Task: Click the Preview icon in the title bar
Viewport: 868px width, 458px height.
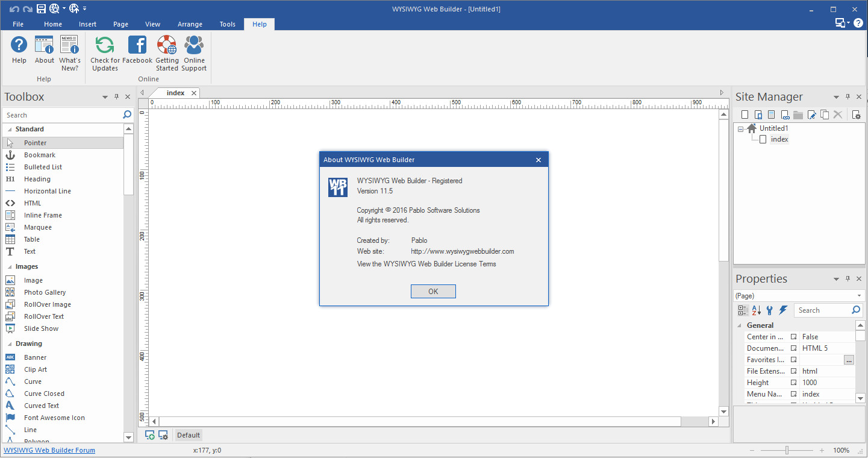Action: pos(54,8)
